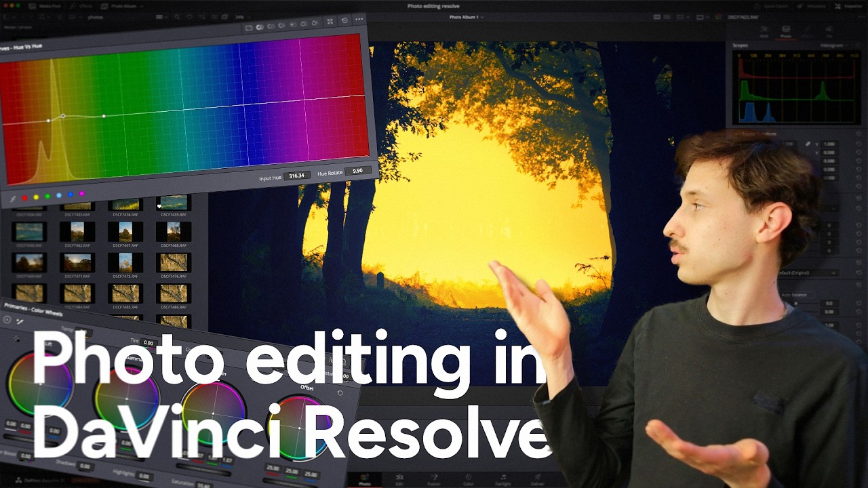
Task: Reset the Hue Vs Hue curve
Action: pyautogui.click(x=344, y=20)
